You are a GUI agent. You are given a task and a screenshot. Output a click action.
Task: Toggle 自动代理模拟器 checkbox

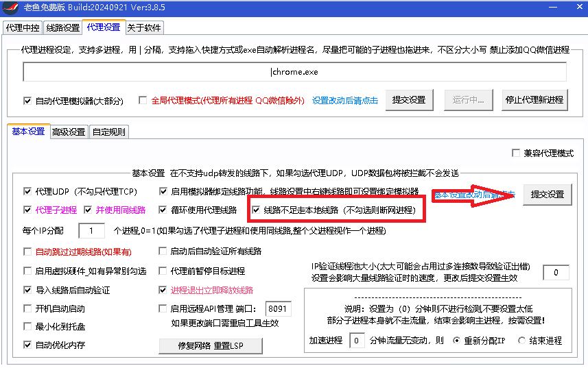27,101
